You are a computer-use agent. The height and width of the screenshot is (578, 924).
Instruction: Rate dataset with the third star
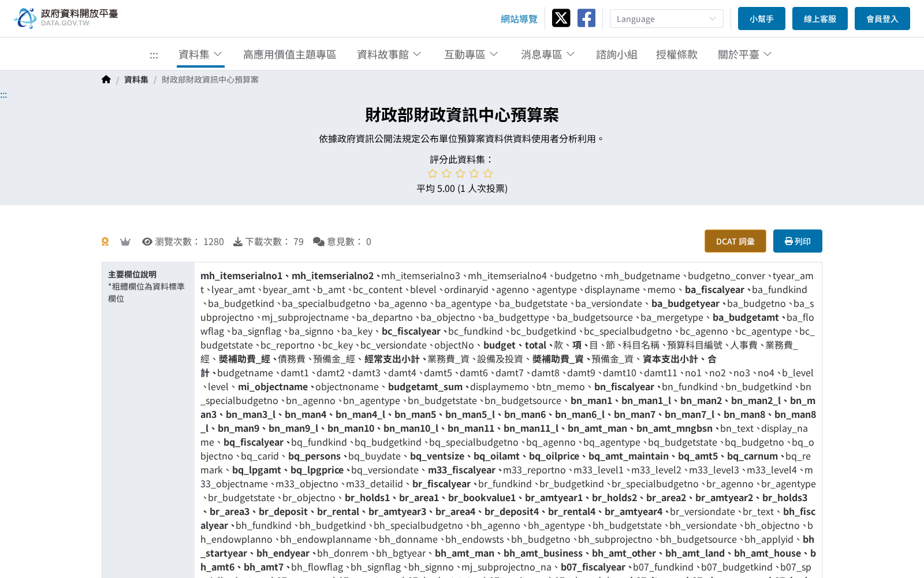click(x=460, y=173)
